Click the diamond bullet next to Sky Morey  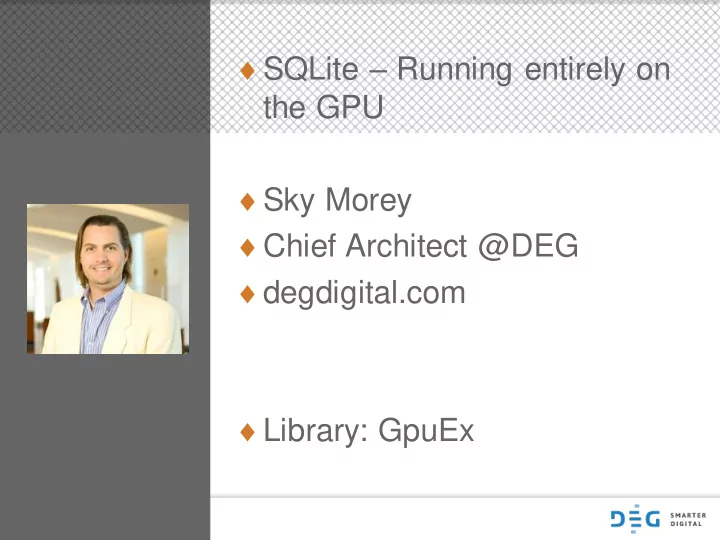tap(248, 201)
